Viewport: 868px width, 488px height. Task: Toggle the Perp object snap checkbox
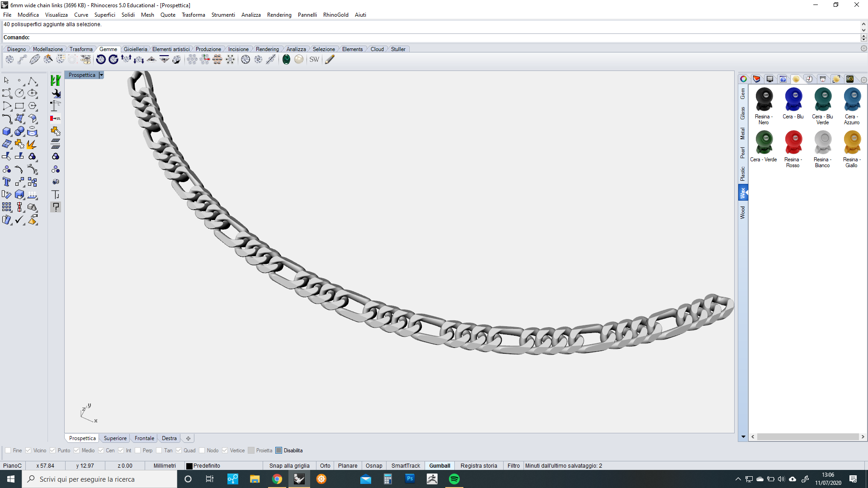point(138,450)
